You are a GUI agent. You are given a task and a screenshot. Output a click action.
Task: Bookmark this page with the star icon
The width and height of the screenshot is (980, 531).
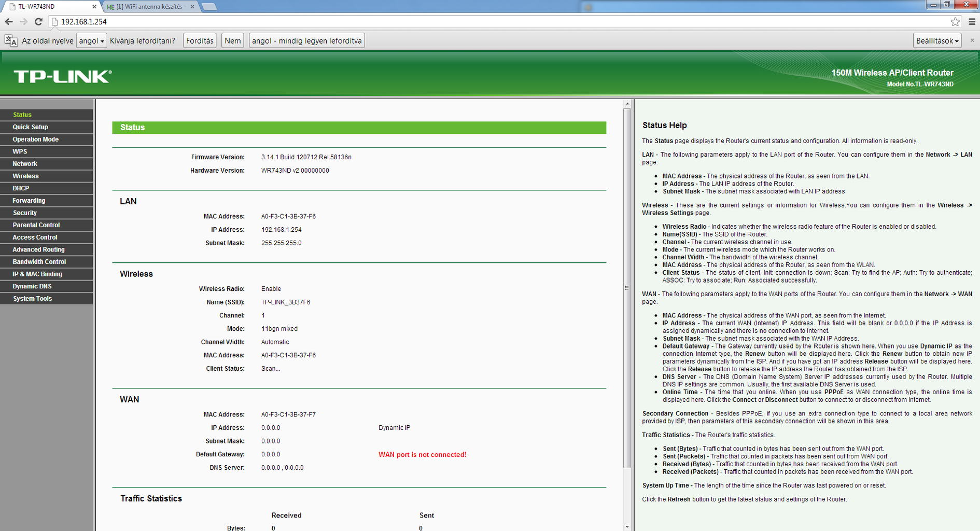tap(955, 22)
